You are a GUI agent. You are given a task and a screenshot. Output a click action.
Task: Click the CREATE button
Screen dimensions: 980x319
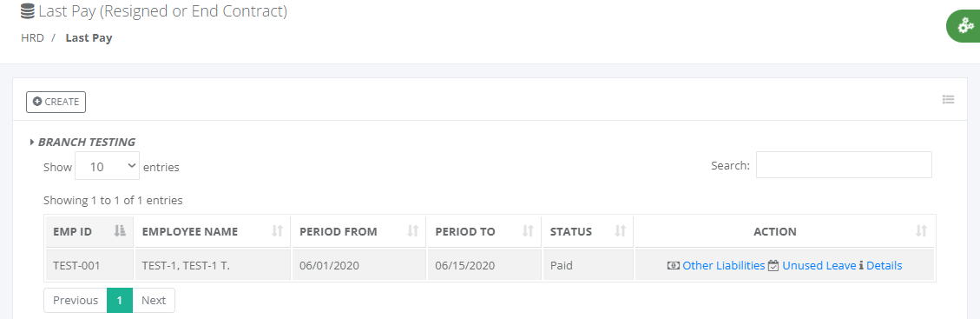(56, 102)
